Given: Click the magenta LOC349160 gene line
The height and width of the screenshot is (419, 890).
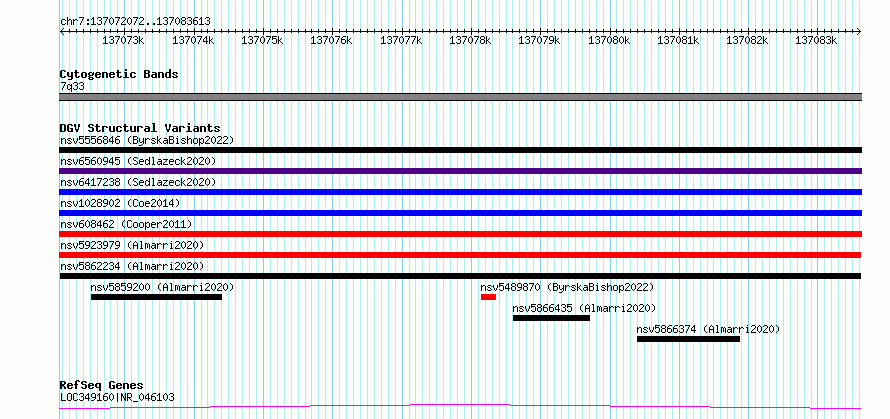Looking at the screenshot, I should click(x=460, y=406).
